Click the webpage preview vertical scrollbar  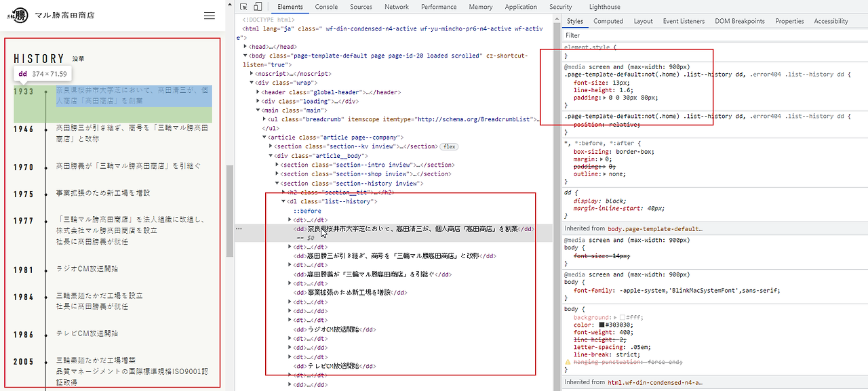[230, 210]
